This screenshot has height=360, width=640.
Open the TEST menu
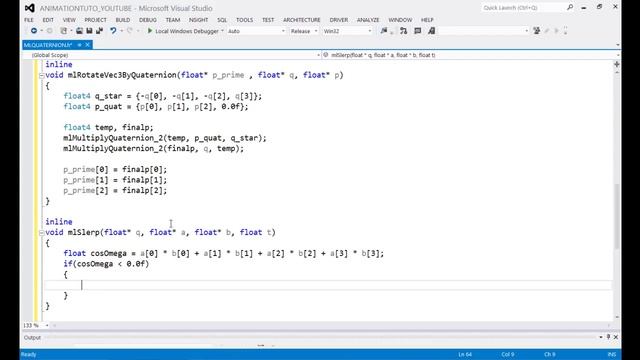pyautogui.click(x=268, y=20)
